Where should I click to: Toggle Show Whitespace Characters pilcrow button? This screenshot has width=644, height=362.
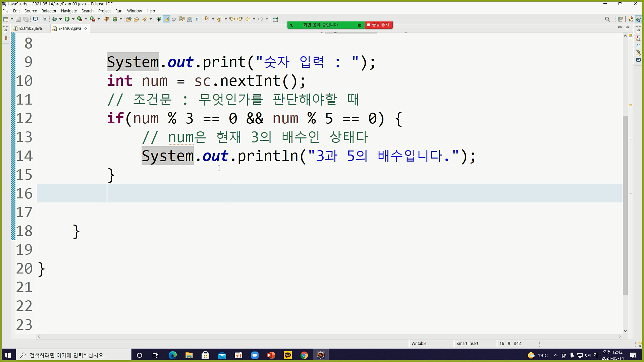tap(197, 19)
